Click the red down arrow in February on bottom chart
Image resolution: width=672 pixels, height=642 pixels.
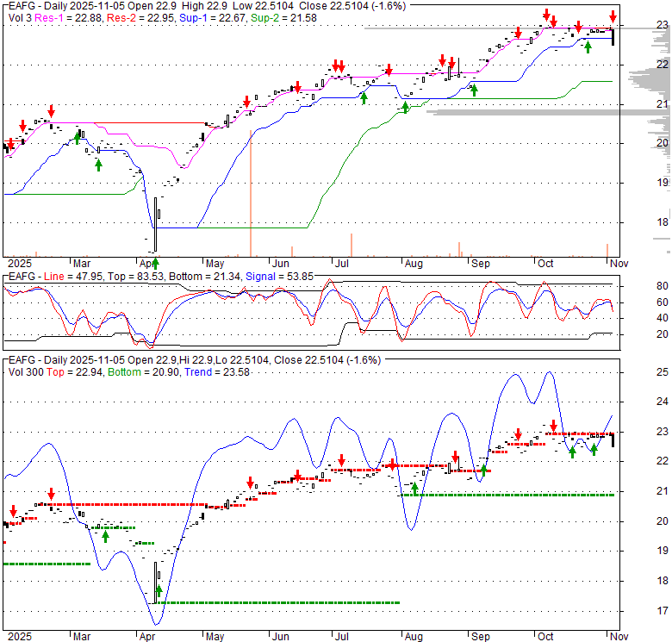51,494
